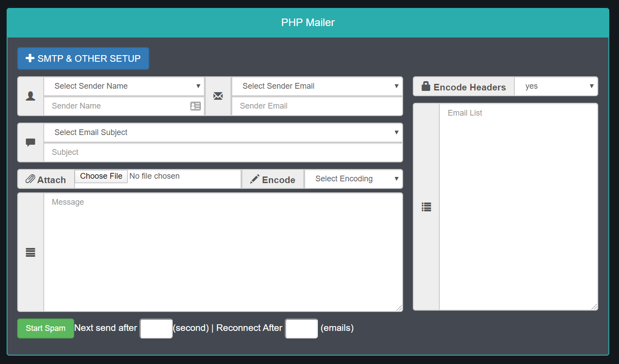Screen dimensions: 619x364
Task: Click the '(emails)' label text
Action: click(x=337, y=328)
